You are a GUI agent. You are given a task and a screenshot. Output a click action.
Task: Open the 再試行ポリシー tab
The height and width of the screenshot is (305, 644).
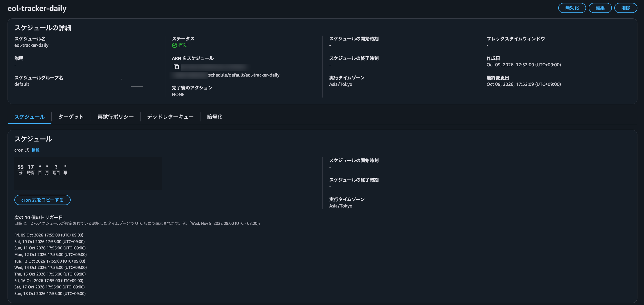click(115, 117)
